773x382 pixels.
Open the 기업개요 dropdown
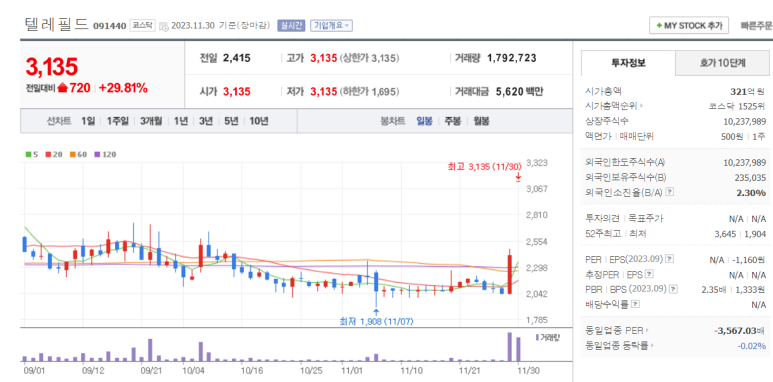[331, 26]
